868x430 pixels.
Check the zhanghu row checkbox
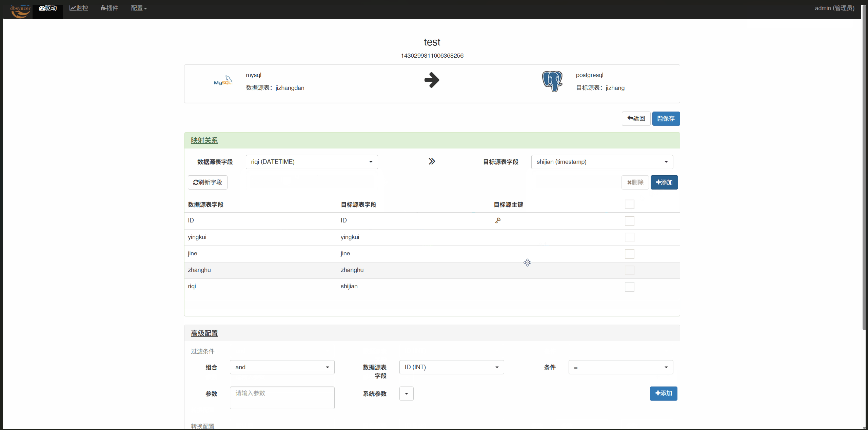click(x=630, y=270)
